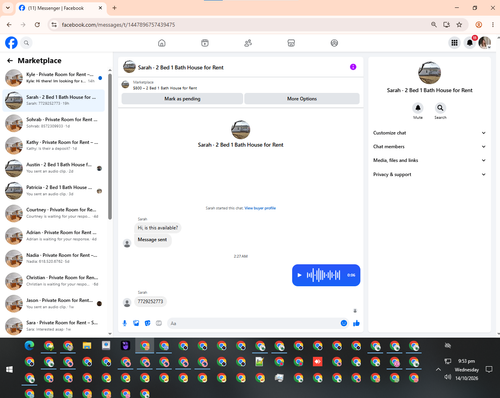Viewport: 500px width, 398px height.
Task: Open Courtney - Private Room for Rent chat
Action: click(54, 213)
